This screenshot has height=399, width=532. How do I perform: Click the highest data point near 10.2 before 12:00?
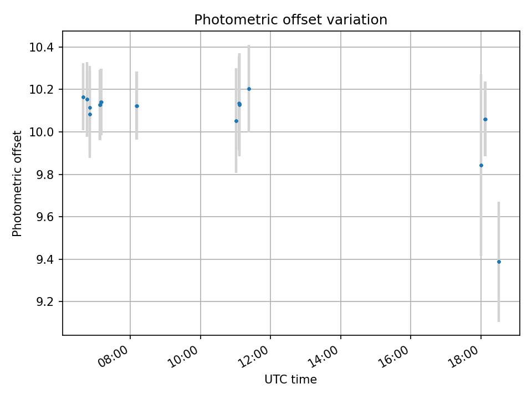pos(249,89)
